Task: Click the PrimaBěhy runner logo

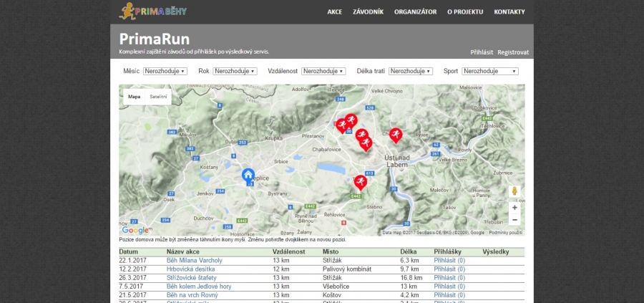Action: (153, 11)
